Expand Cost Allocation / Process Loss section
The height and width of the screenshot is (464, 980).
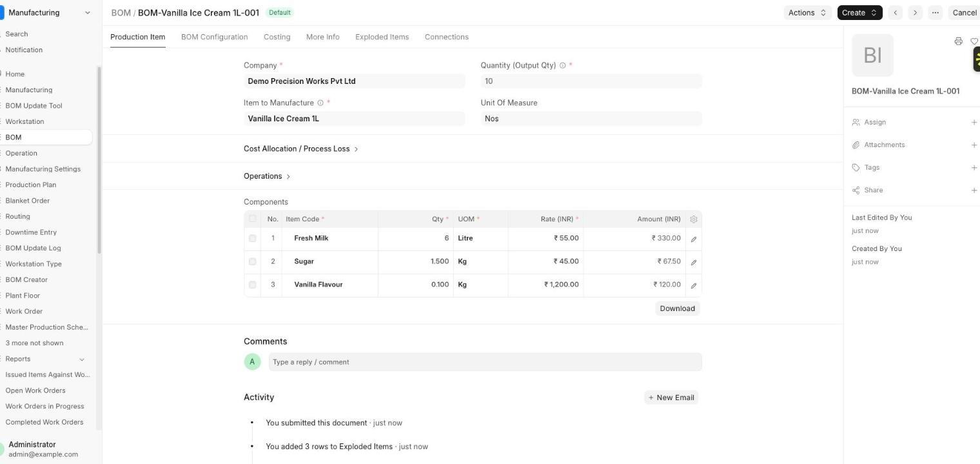click(301, 149)
